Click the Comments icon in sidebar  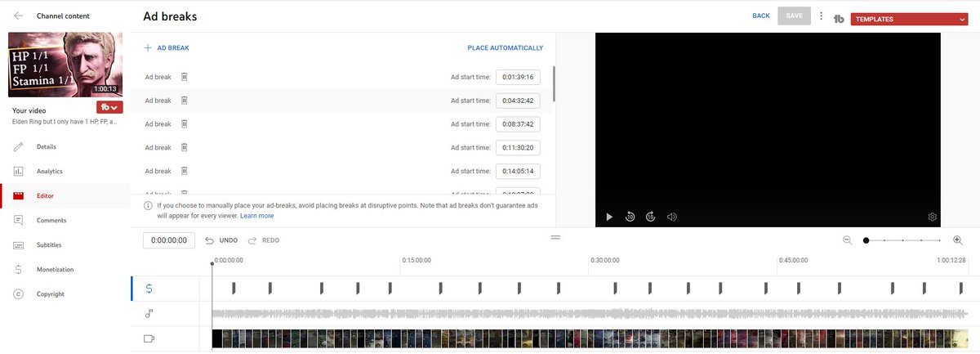(18, 220)
